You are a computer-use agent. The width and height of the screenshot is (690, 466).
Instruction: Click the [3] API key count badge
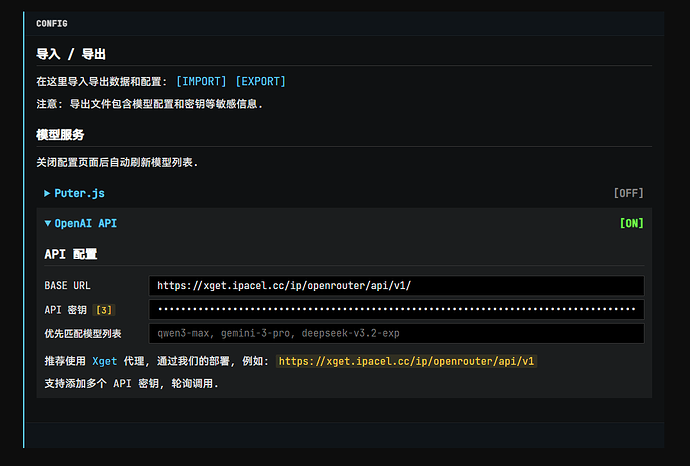coord(104,310)
